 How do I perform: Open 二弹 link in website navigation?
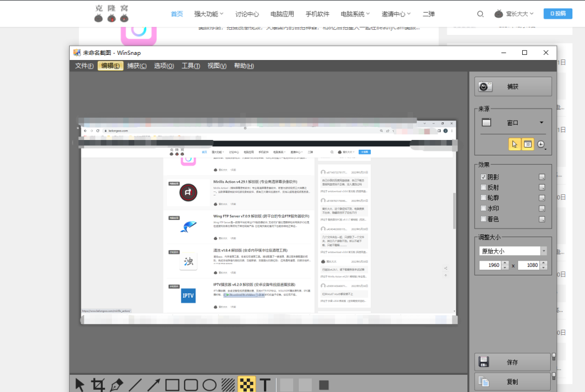click(428, 14)
